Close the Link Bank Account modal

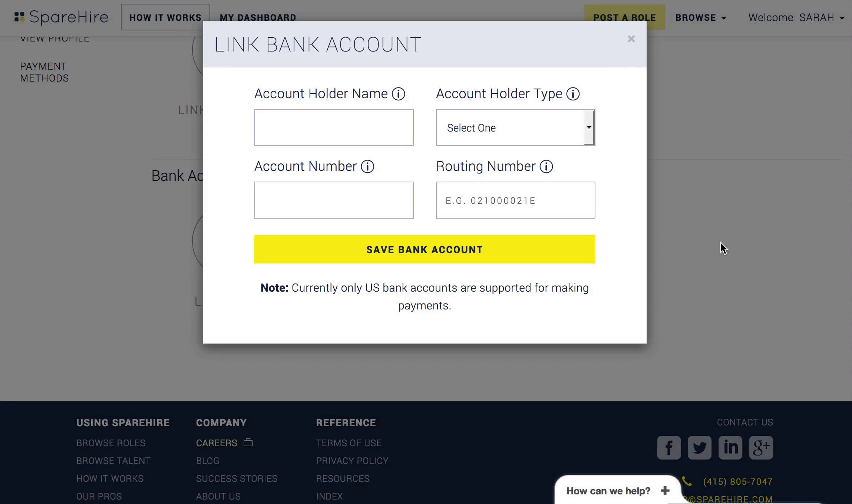pyautogui.click(x=631, y=39)
